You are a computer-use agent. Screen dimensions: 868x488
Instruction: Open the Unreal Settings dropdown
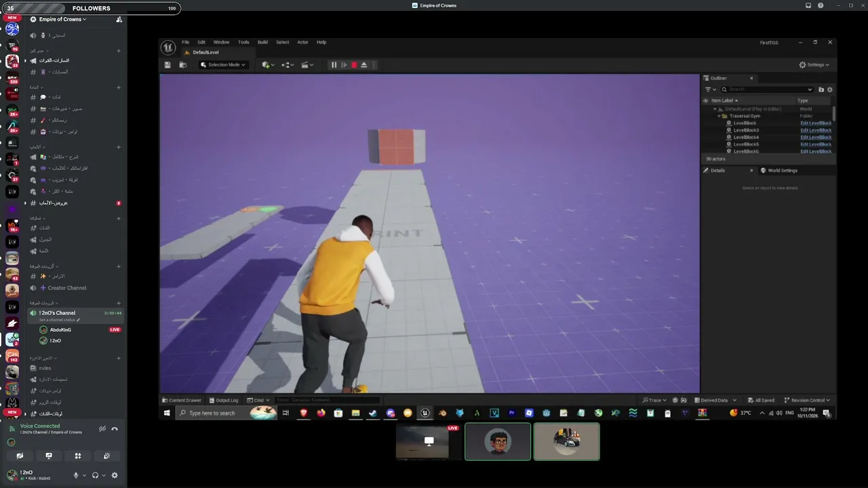(814, 65)
